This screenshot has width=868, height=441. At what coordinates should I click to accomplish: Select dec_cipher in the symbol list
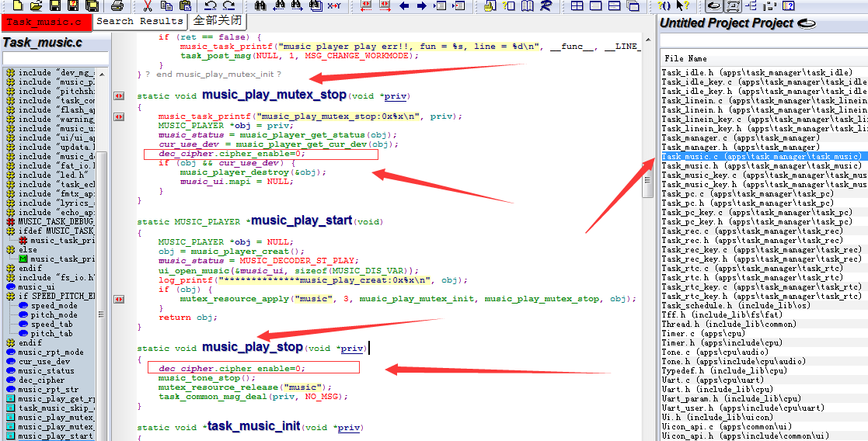pyautogui.click(x=41, y=380)
